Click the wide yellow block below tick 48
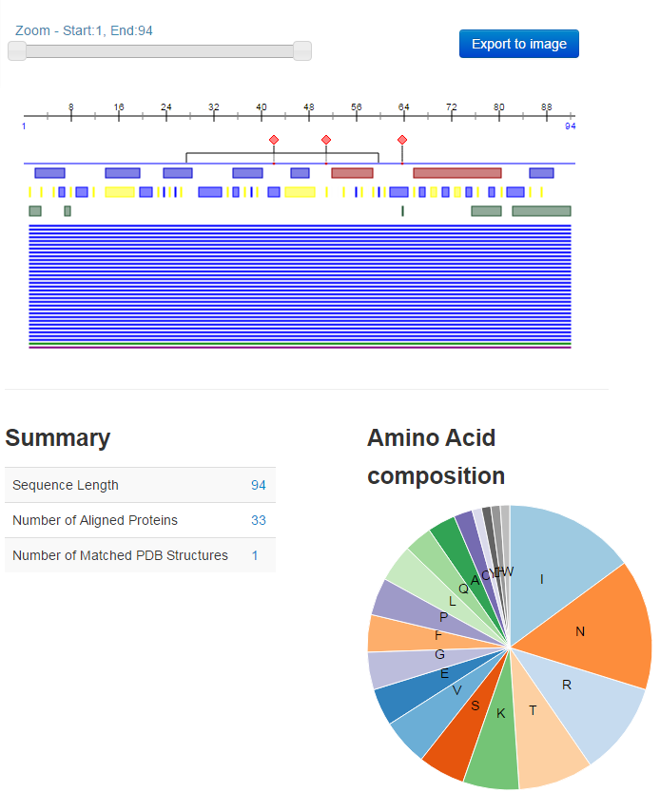 (x=300, y=192)
